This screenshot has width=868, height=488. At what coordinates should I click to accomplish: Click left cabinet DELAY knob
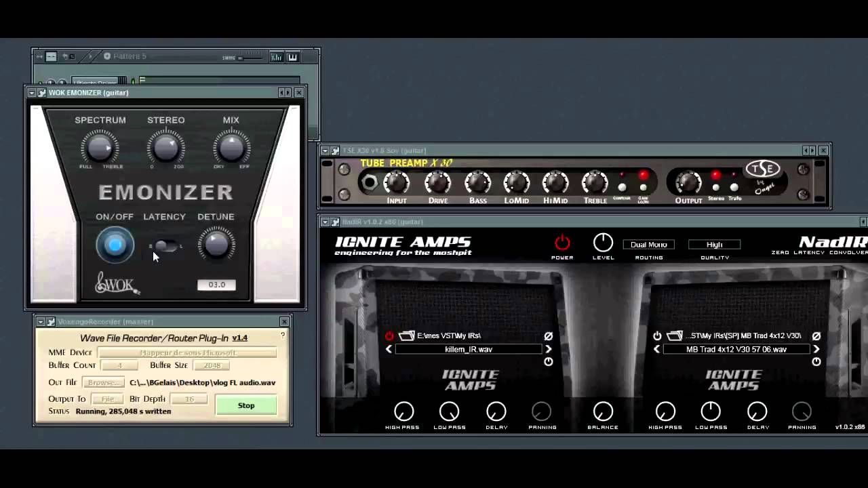click(x=496, y=411)
